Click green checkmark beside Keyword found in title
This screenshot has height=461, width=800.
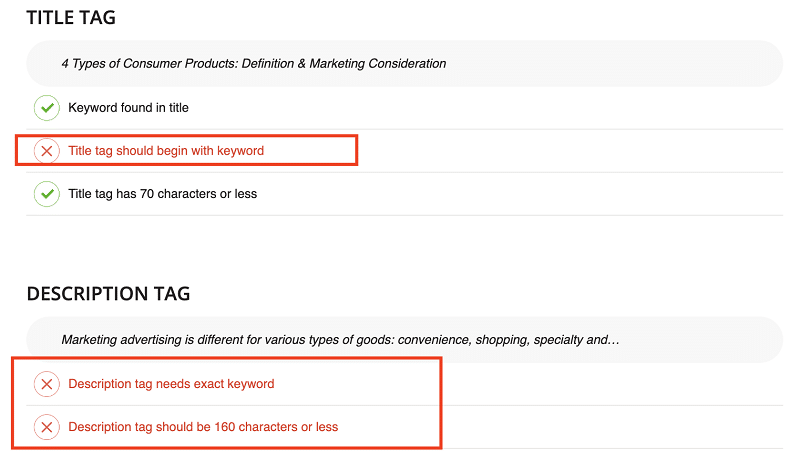coord(46,108)
